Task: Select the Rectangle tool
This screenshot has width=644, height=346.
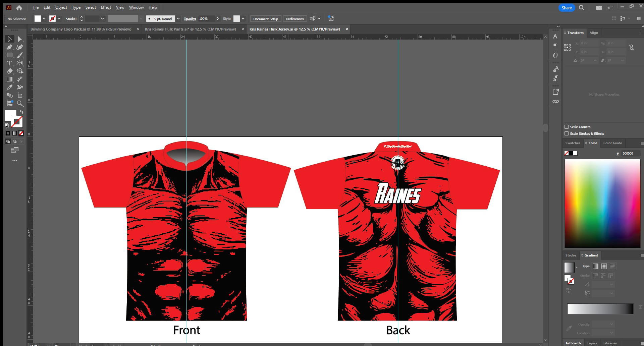Action: tap(10, 55)
